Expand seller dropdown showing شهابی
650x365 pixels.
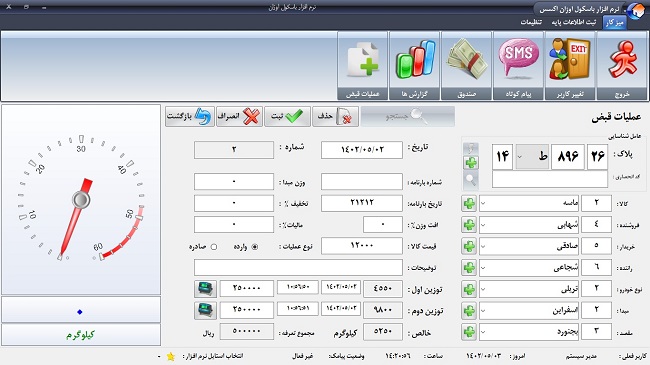click(483, 225)
